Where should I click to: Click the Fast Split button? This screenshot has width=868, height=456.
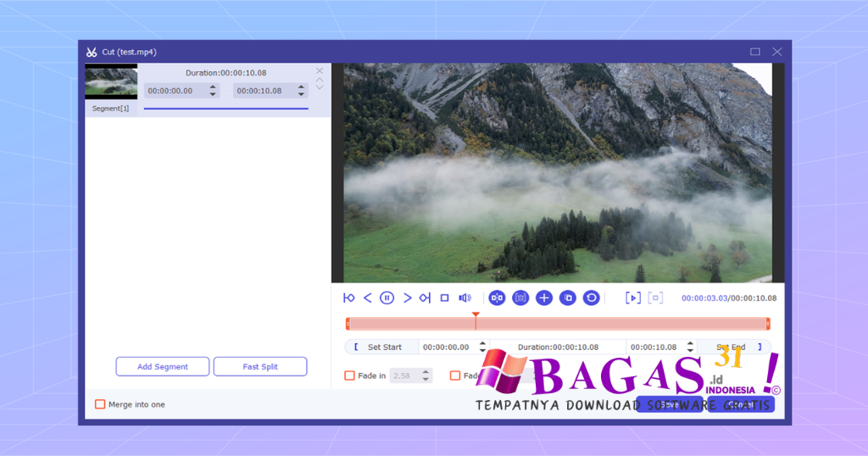(x=260, y=366)
